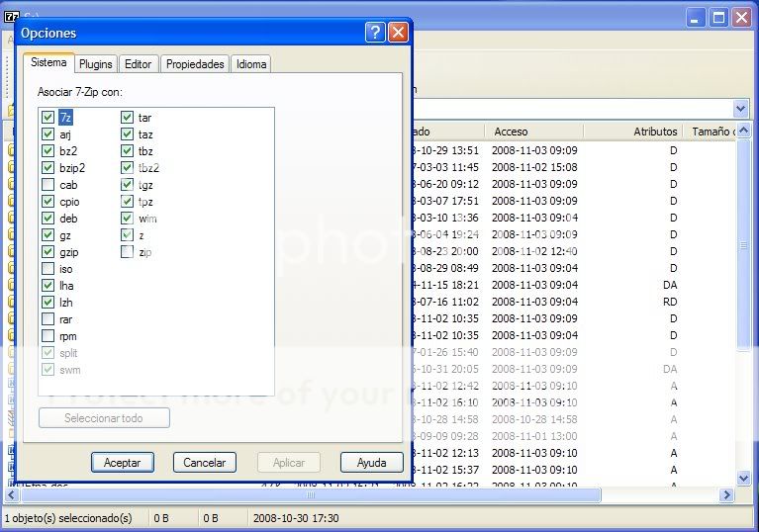Viewport: 759px width, 532px height.
Task: Click the file list scroll-up arrow
Action: pyautogui.click(x=743, y=131)
